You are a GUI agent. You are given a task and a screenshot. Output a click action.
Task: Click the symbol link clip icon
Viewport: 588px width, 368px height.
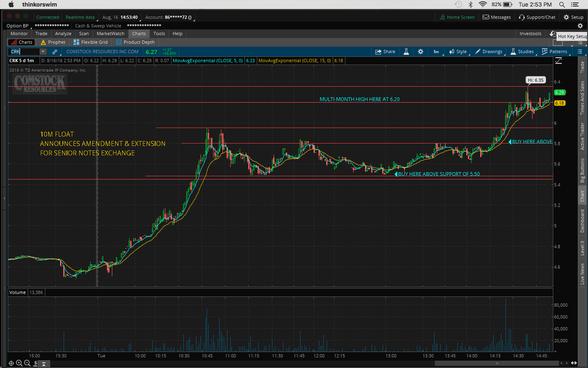pyautogui.click(x=55, y=52)
